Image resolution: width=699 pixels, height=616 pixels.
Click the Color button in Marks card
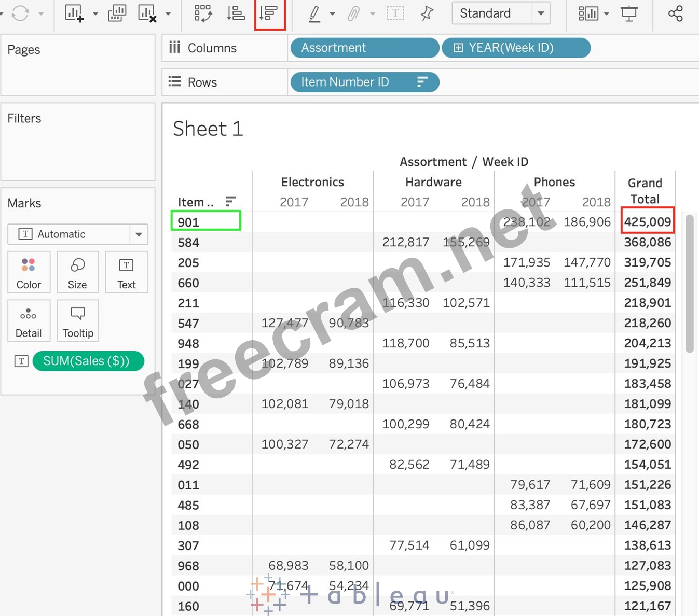(29, 273)
